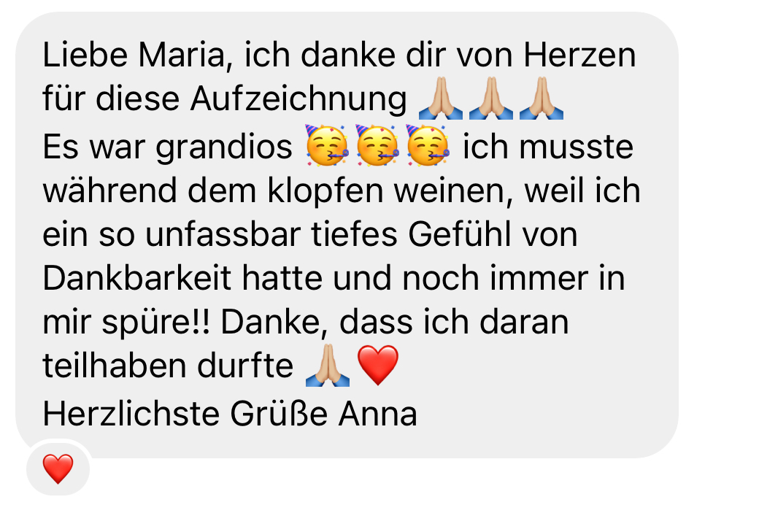Click the signature name 'Anna'

(x=377, y=415)
